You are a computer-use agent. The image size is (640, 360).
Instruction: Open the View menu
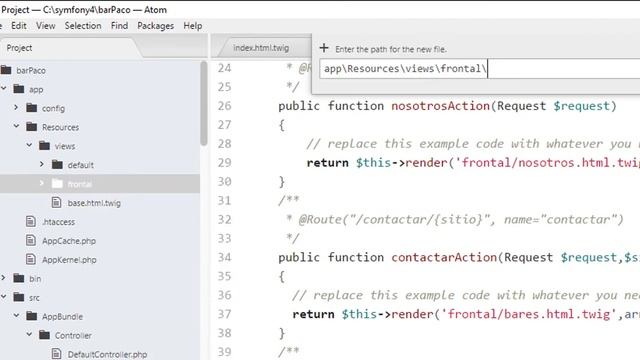coord(46,26)
